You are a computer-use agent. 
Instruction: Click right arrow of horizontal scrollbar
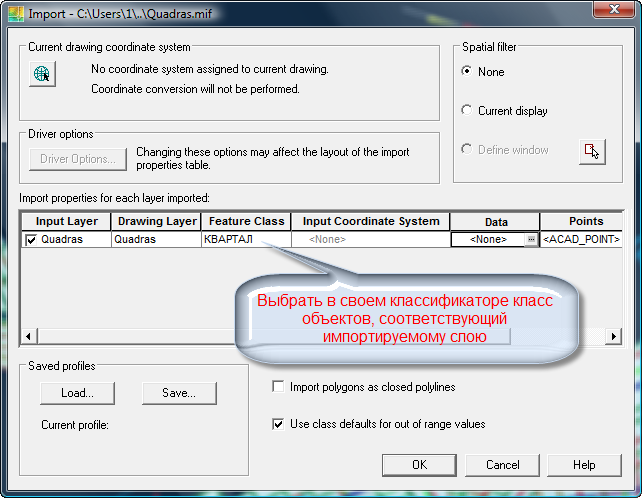point(613,337)
